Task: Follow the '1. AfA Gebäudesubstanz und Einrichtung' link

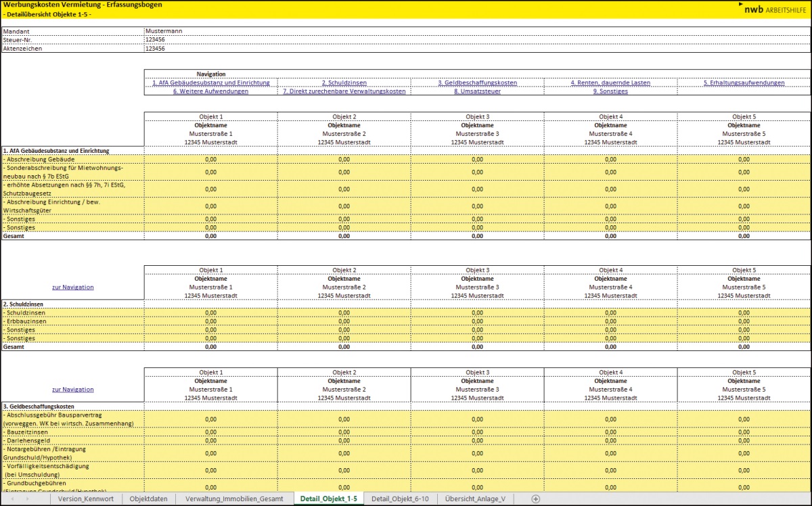Action: tap(210, 83)
